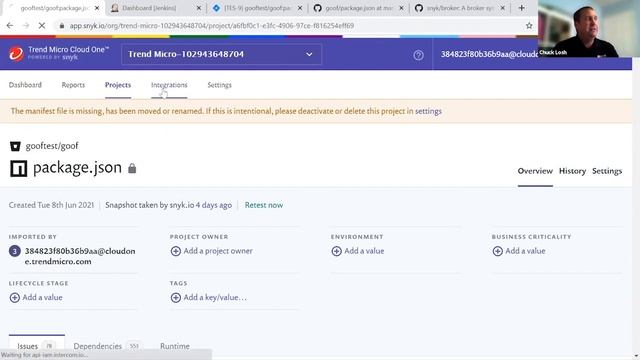Add a value under Environment
The height and width of the screenshot is (360, 640).
click(x=364, y=251)
